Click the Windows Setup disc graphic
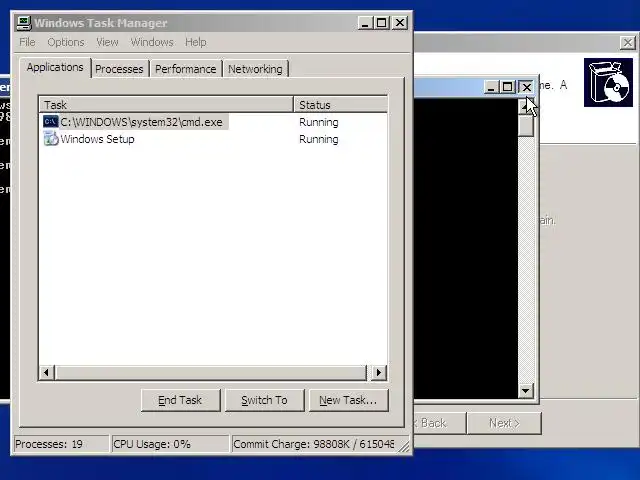The height and width of the screenshot is (480, 640). click(x=608, y=82)
